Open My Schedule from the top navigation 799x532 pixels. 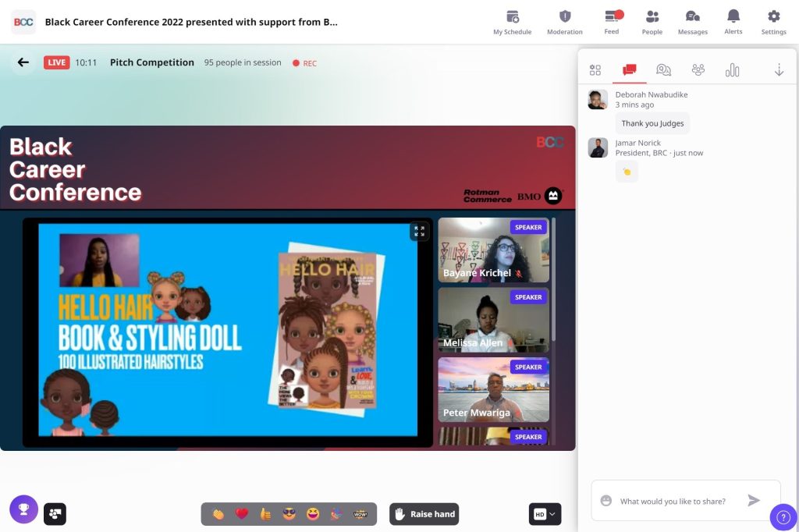pos(512,23)
